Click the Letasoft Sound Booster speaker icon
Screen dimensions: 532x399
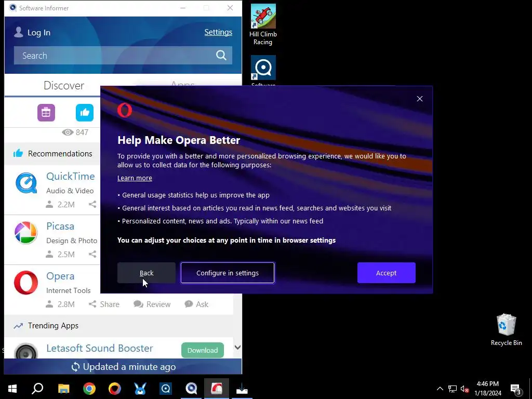(26, 352)
